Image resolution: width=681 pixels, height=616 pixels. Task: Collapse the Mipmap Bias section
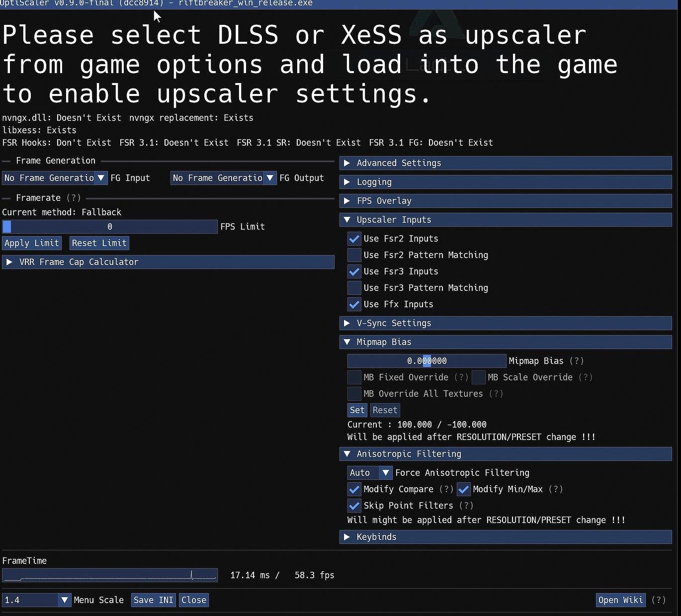click(x=506, y=342)
